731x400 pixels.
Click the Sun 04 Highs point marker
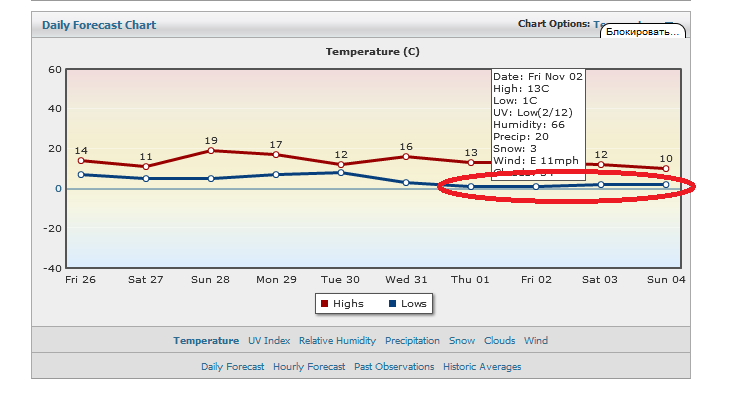pos(666,168)
